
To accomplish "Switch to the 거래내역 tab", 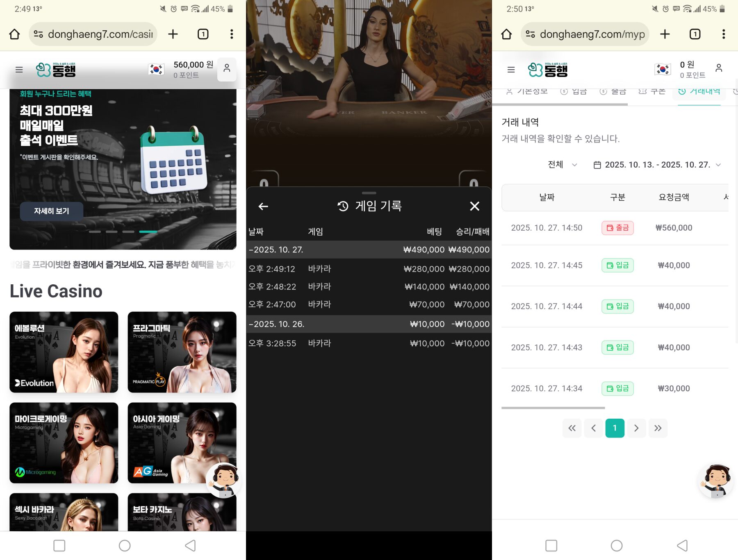I will pos(700,92).
